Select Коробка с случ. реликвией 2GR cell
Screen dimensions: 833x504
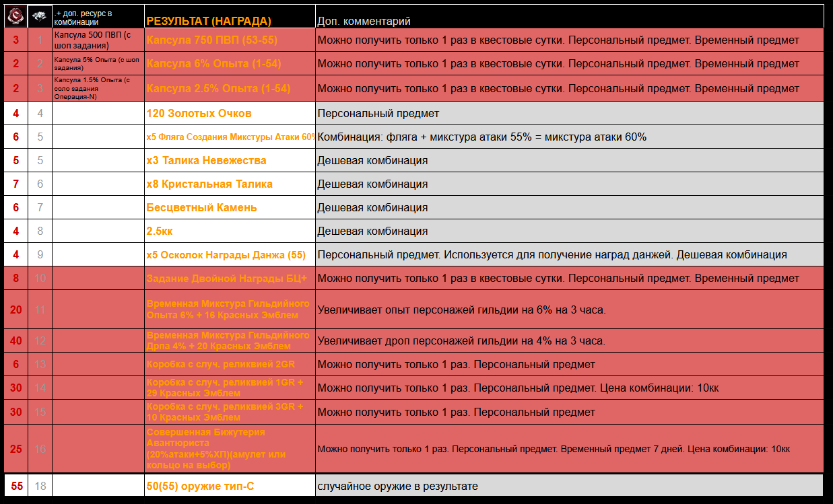tap(220, 364)
